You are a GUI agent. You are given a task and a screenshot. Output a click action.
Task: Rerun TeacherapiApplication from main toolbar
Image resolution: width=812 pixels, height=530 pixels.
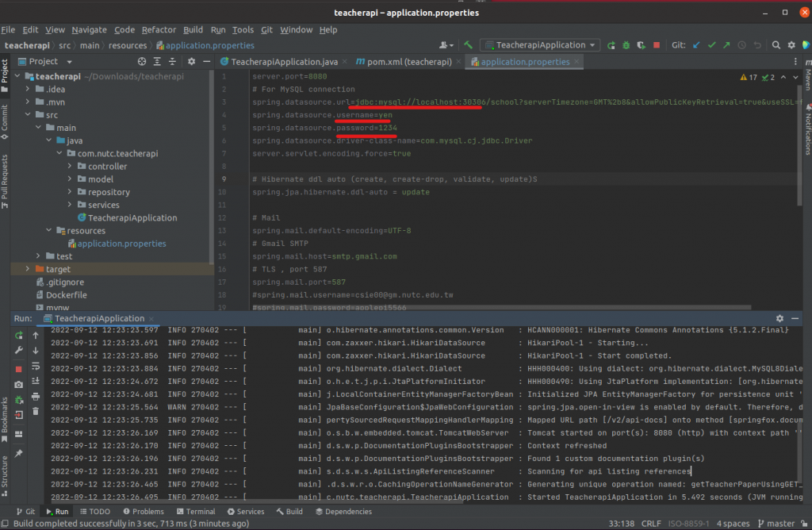coord(611,45)
